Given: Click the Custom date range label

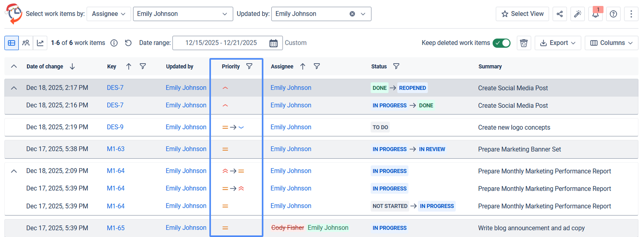Looking at the screenshot, I should 296,43.
